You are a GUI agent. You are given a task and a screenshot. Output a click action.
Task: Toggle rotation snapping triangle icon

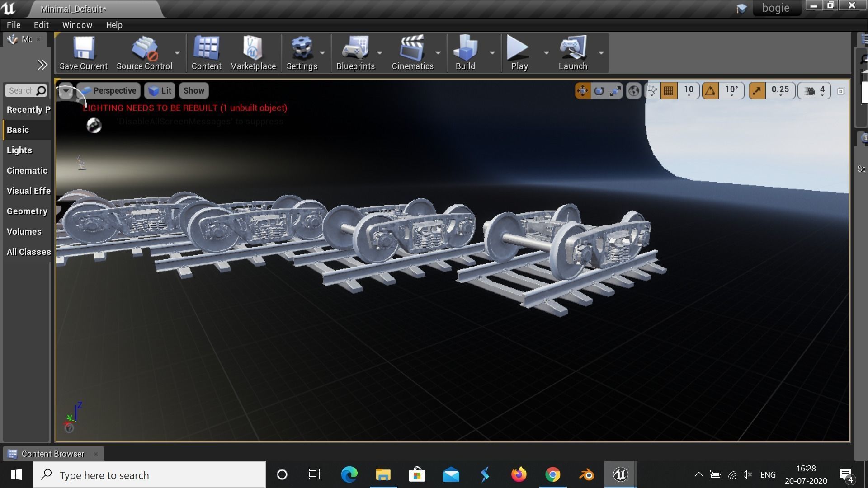(x=710, y=91)
